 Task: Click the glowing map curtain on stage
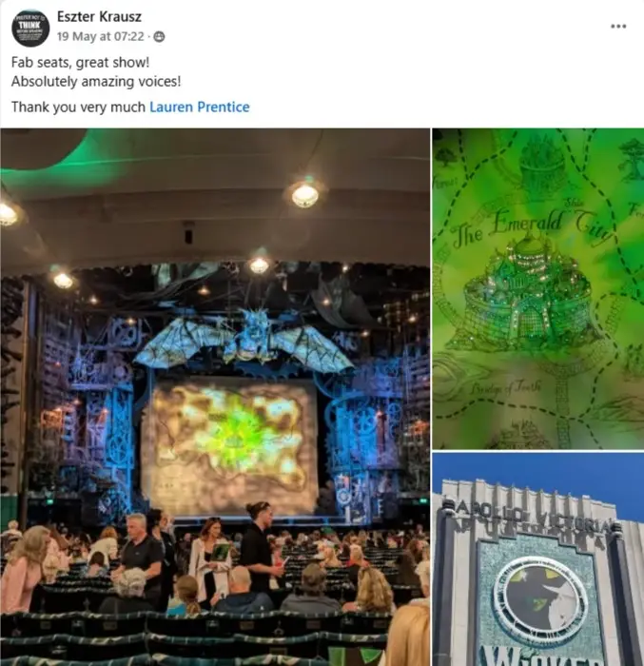229,444
